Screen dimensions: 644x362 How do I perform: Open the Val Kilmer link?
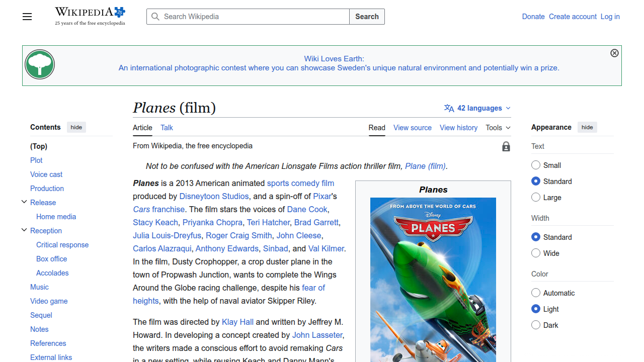pyautogui.click(x=326, y=248)
